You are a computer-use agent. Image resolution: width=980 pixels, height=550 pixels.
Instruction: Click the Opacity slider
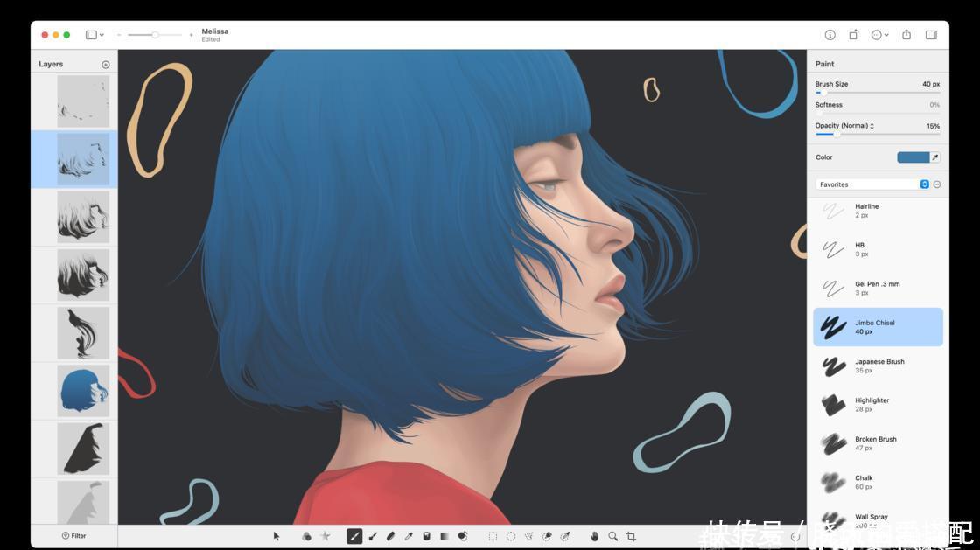coord(878,135)
